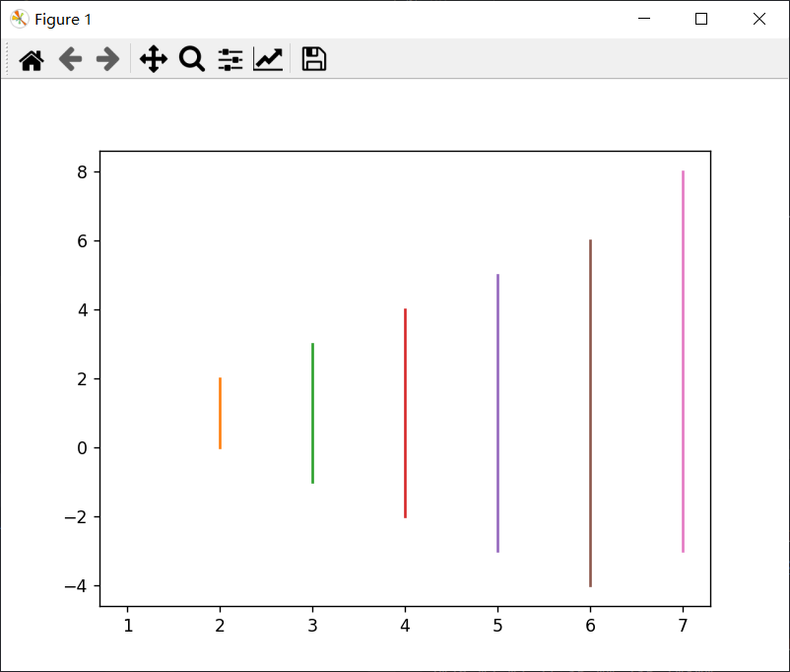The height and width of the screenshot is (672, 790).
Task: Open the edit axis and curve parameters icon
Action: (x=268, y=60)
